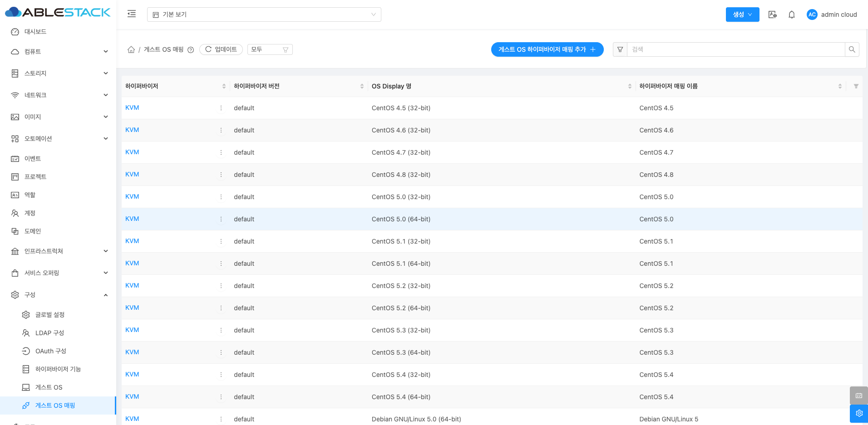Click the 업데이트 refresh button
This screenshot has height=425, width=868.
tap(221, 49)
